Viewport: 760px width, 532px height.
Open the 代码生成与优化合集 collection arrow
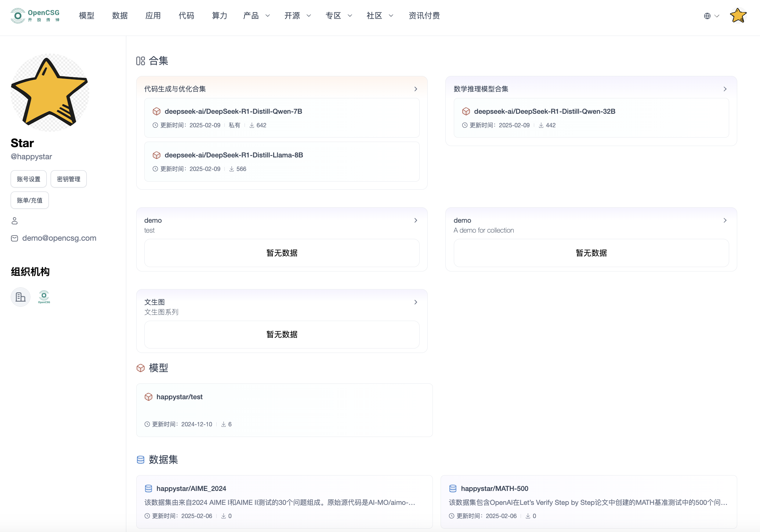tap(416, 89)
